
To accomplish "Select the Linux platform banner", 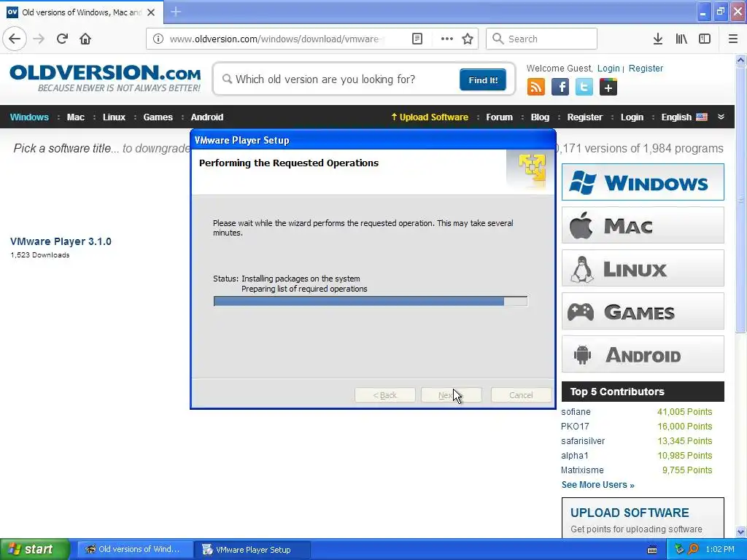I will click(643, 268).
